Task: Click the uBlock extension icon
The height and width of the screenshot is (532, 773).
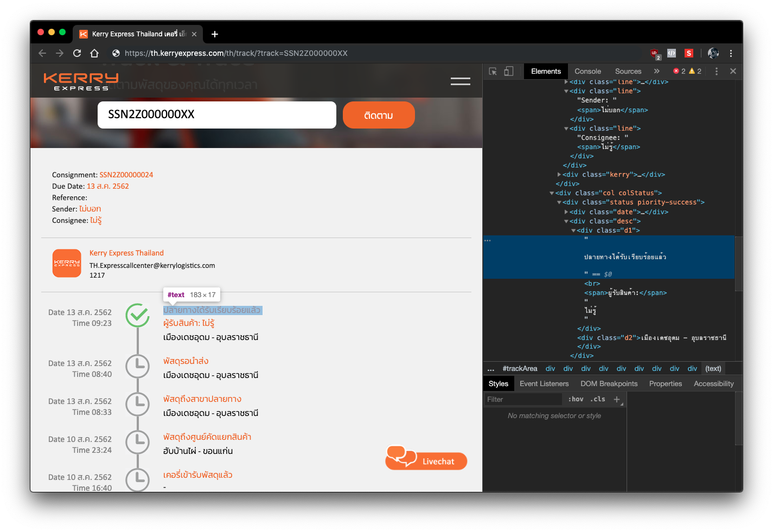Action: [655, 53]
